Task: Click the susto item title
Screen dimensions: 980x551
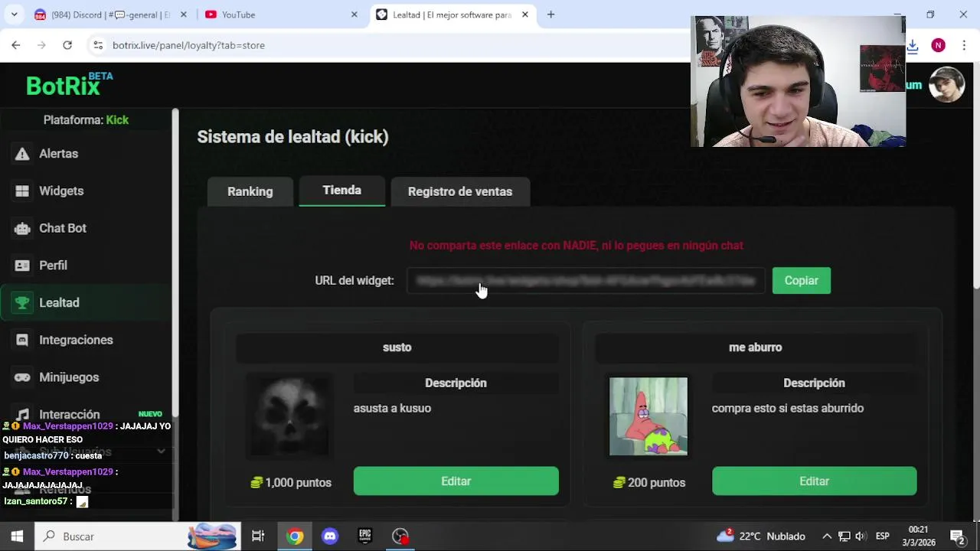Action: click(x=397, y=347)
